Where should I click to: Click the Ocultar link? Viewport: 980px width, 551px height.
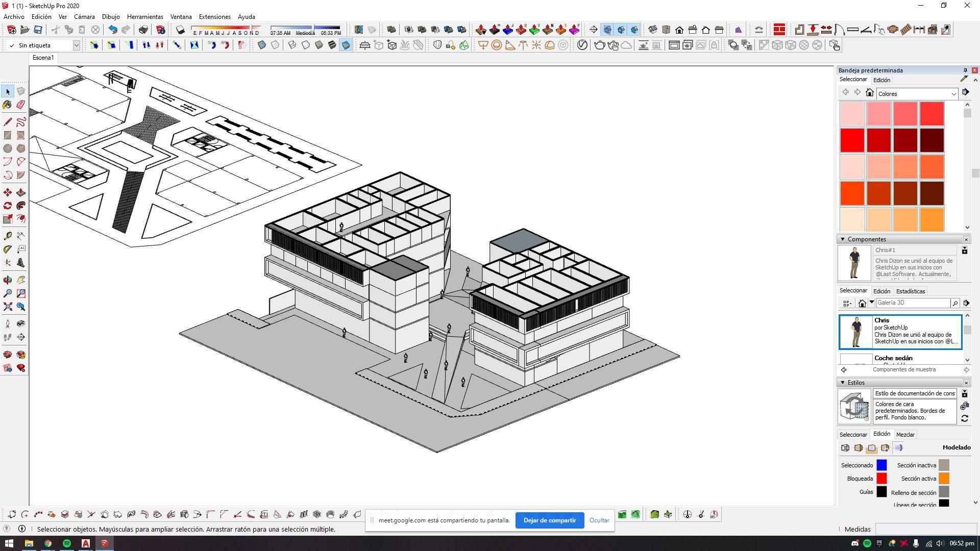599,520
